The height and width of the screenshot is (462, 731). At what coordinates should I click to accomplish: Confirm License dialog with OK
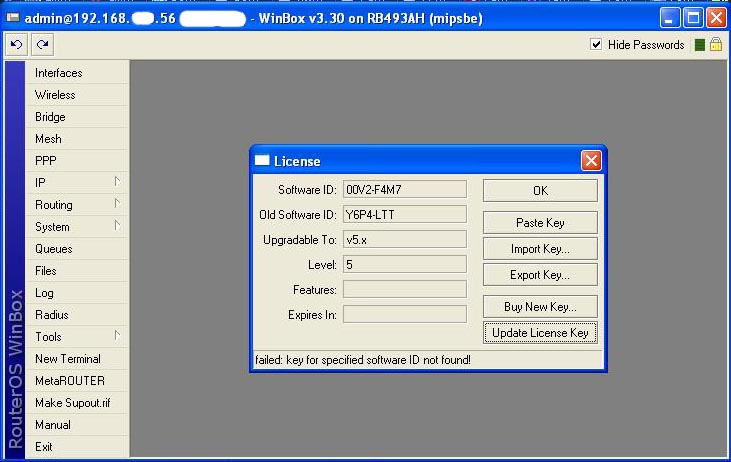[x=540, y=191]
